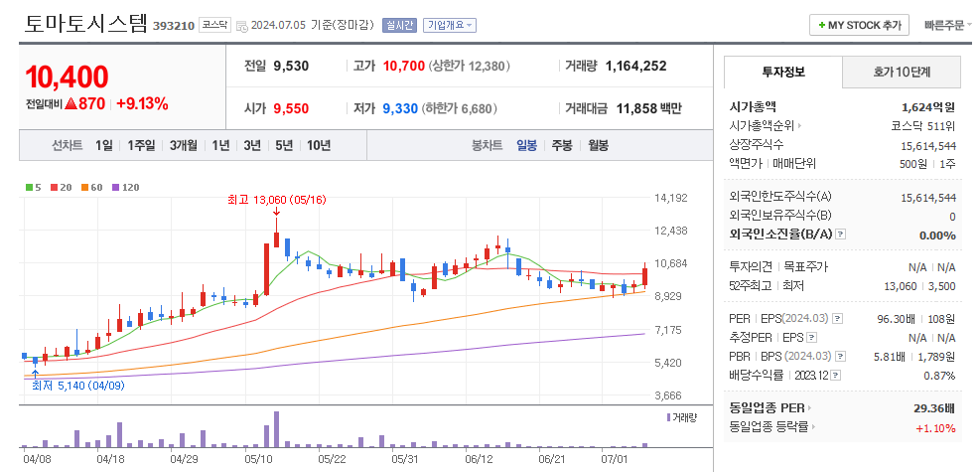Click the arrow next to 시가총액순위

[x=799, y=126]
